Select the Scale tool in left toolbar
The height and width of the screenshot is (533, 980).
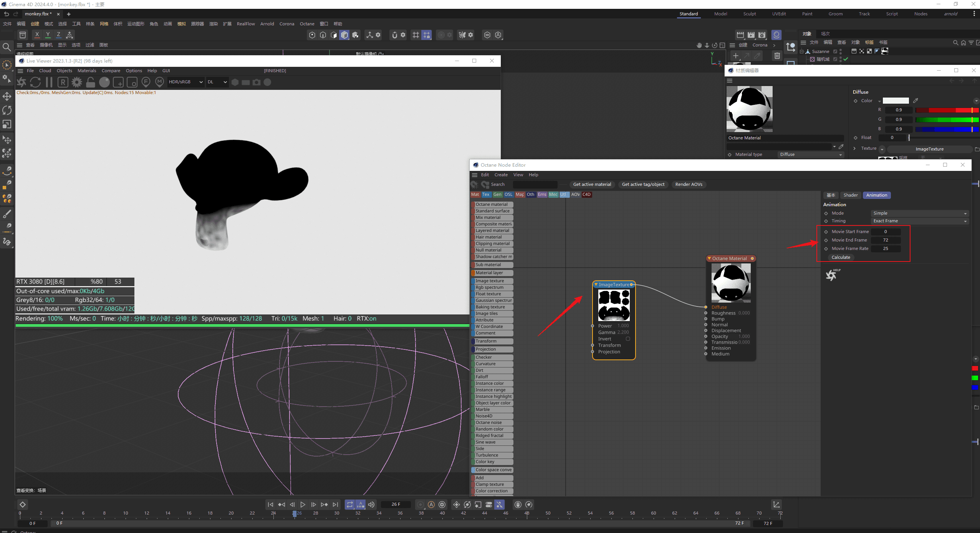point(7,124)
